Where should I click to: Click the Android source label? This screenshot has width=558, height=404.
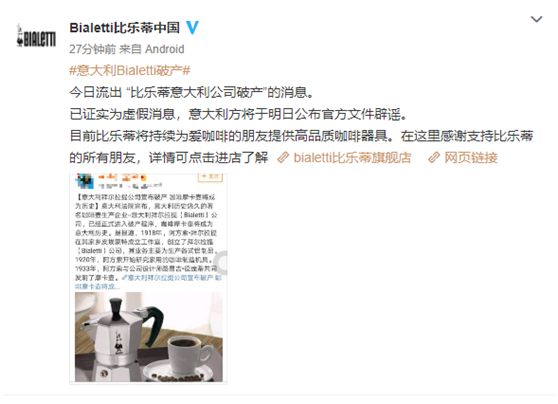[x=165, y=49]
